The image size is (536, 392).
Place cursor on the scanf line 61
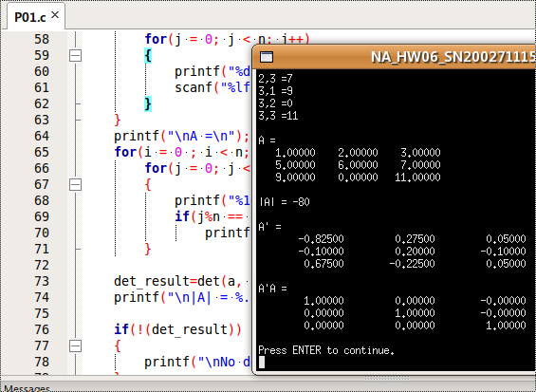coord(212,88)
